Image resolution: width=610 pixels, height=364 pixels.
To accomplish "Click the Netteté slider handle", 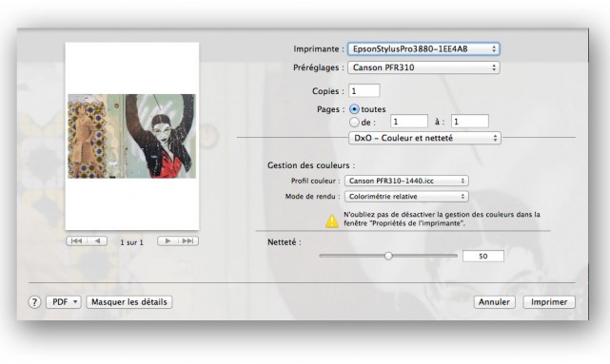I will pos(388,256).
